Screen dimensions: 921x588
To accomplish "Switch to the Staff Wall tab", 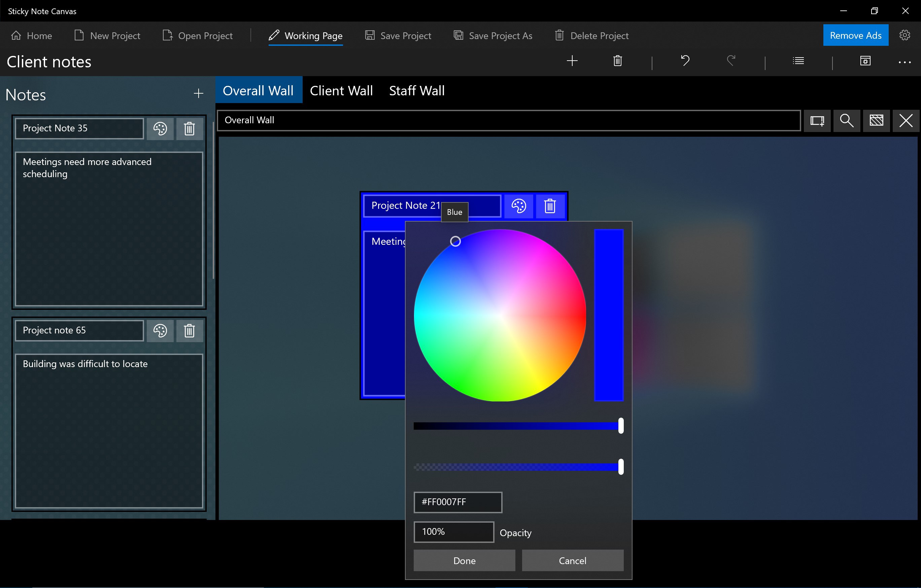I will (x=416, y=89).
